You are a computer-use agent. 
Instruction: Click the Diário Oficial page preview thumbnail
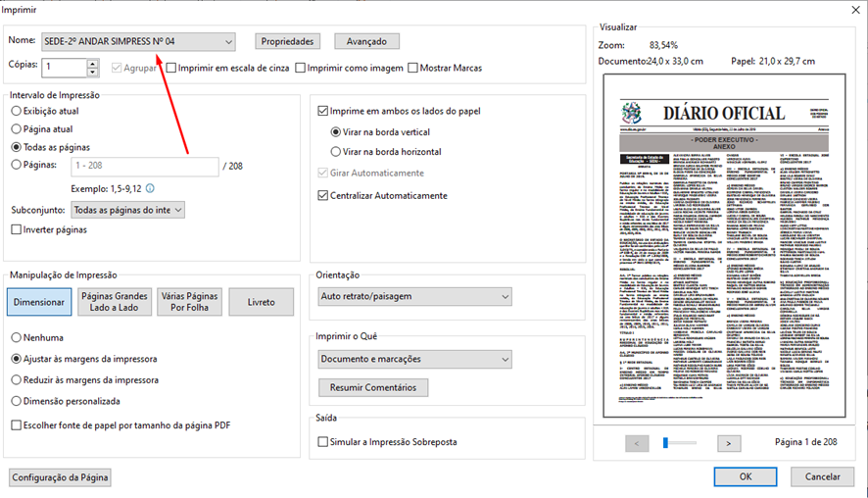(725, 245)
